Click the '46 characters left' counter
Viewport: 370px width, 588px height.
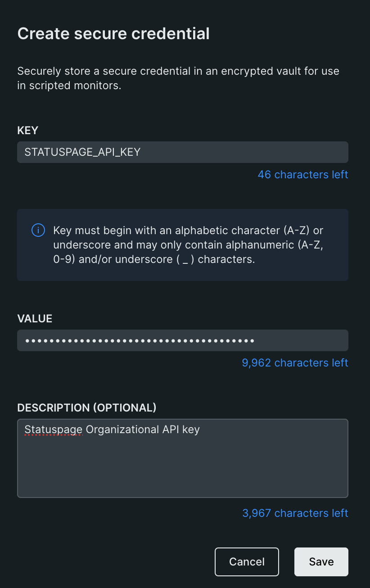[302, 175]
